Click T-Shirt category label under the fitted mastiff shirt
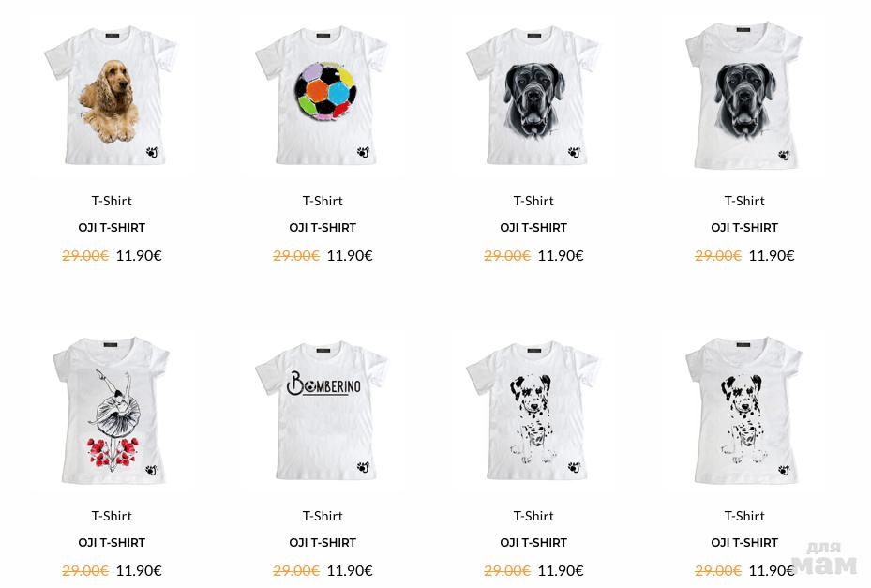The height and width of the screenshot is (588, 871). (x=744, y=201)
